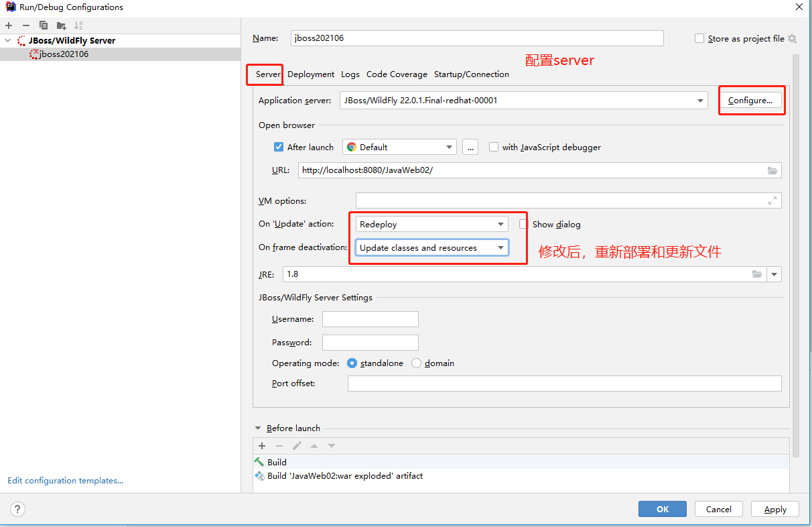Switch to Startup/Connection tab
The image size is (812, 527).
[x=472, y=74]
